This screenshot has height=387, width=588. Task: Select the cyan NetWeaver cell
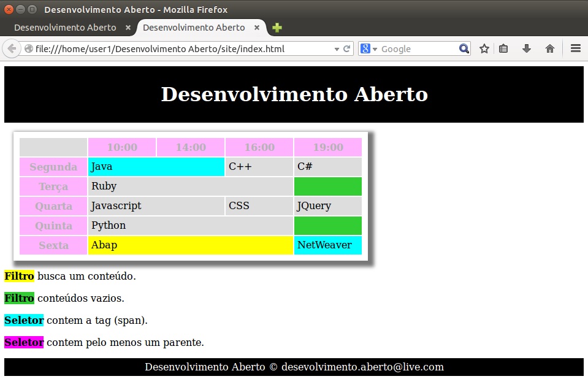click(x=327, y=245)
